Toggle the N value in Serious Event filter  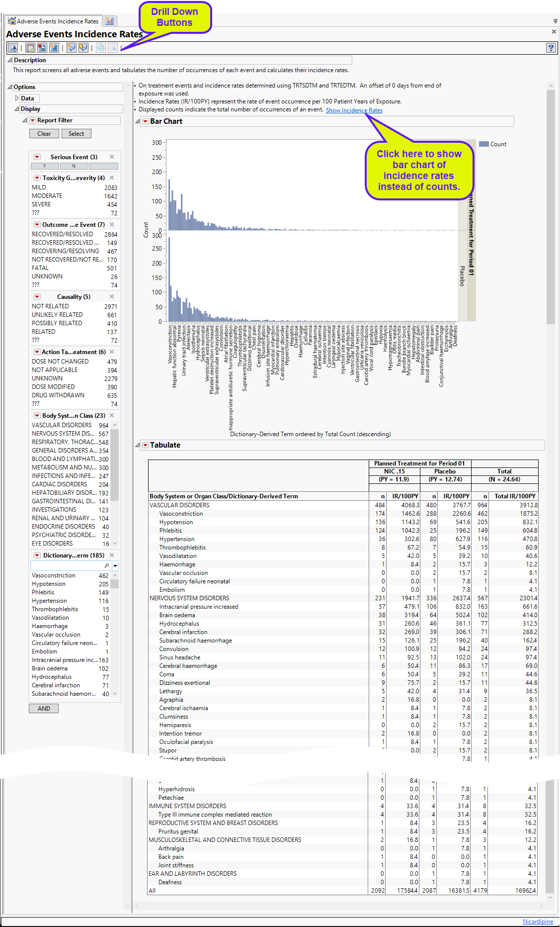click(x=74, y=166)
